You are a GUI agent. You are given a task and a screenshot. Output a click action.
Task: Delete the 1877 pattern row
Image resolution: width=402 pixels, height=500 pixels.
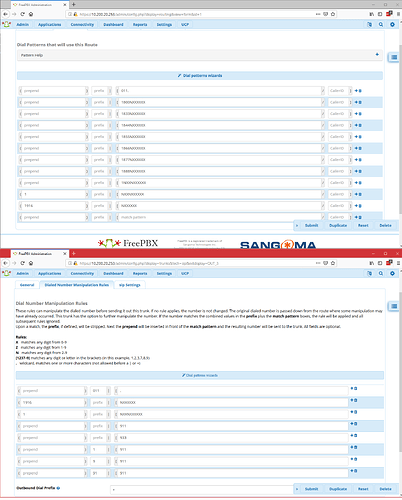click(x=360, y=160)
